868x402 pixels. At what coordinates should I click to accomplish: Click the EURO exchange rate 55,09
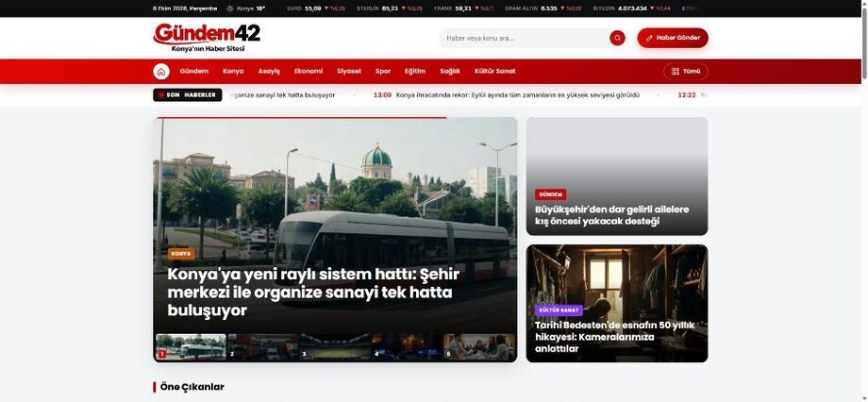tap(316, 8)
